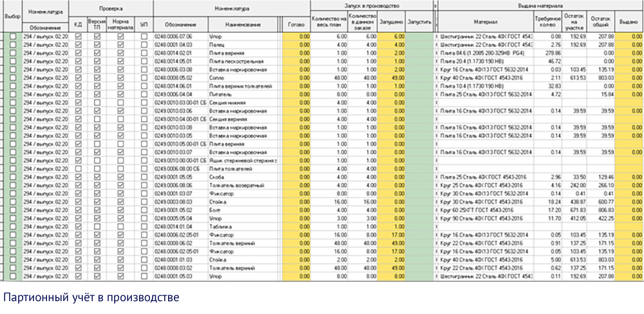
Task: Enable the УП checkbox in the Питатель row
Action: 144,94
